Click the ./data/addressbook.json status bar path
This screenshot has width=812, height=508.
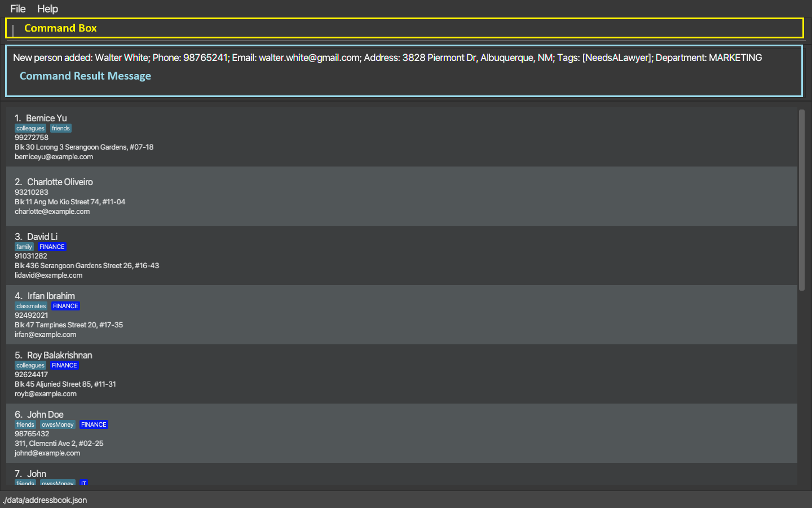tap(45, 500)
